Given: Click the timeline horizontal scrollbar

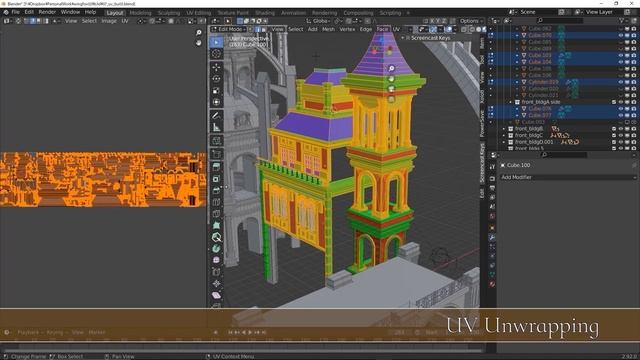Looking at the screenshot, I should point(242,350).
